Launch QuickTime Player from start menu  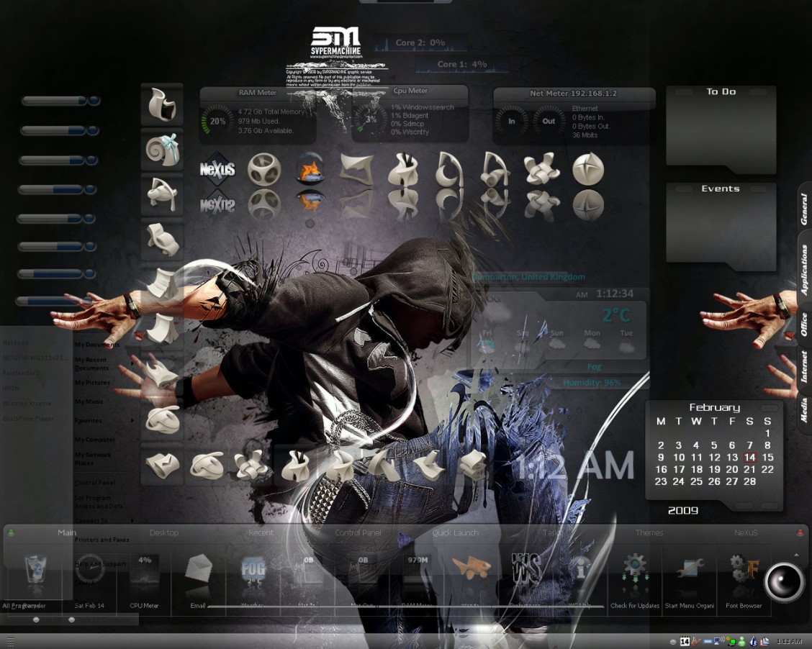(x=28, y=418)
